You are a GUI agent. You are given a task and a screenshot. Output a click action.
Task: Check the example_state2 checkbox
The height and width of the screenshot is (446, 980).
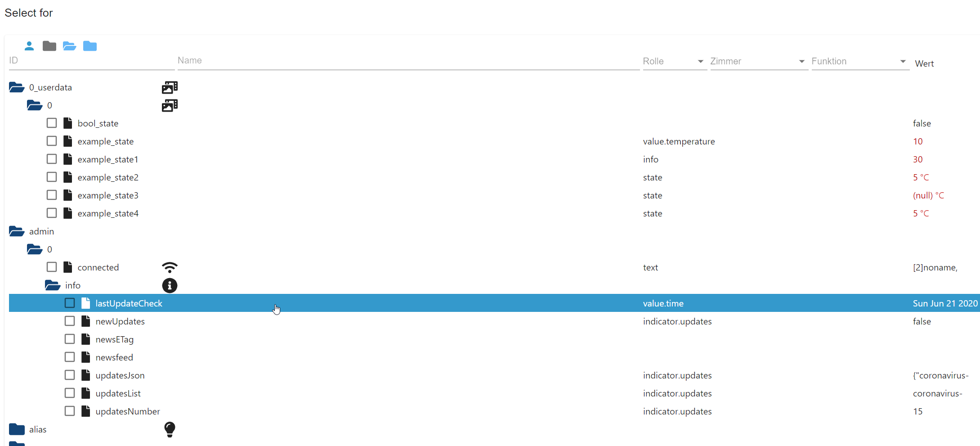52,177
